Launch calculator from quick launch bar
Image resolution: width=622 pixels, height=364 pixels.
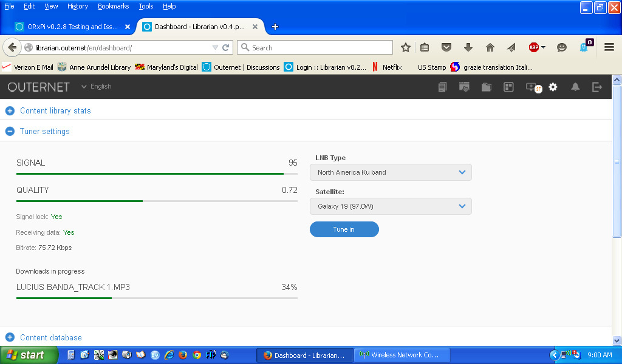(x=71, y=355)
